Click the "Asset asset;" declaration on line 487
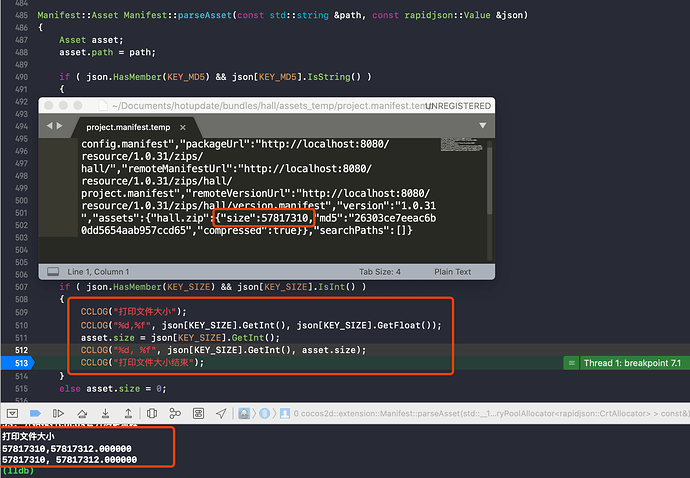The width and height of the screenshot is (690, 478). (92, 40)
